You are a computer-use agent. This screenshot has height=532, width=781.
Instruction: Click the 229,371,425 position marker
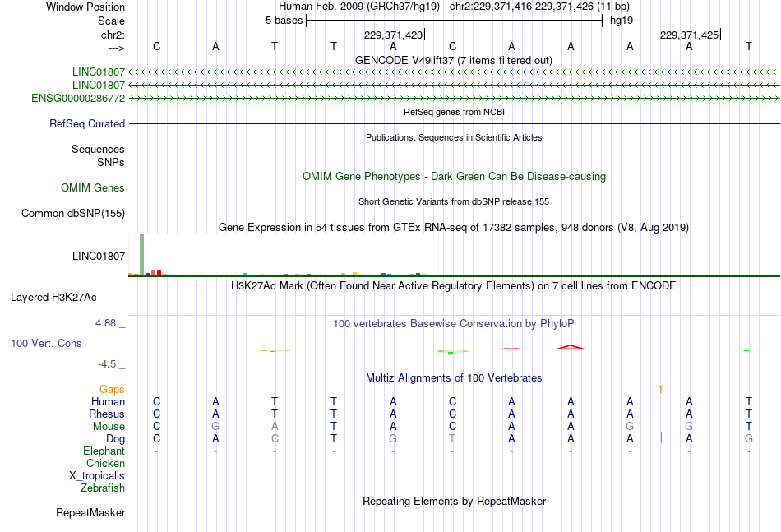point(690,35)
